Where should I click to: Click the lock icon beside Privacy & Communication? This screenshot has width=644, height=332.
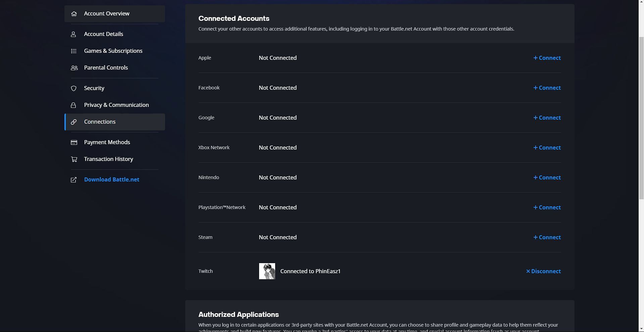73,105
